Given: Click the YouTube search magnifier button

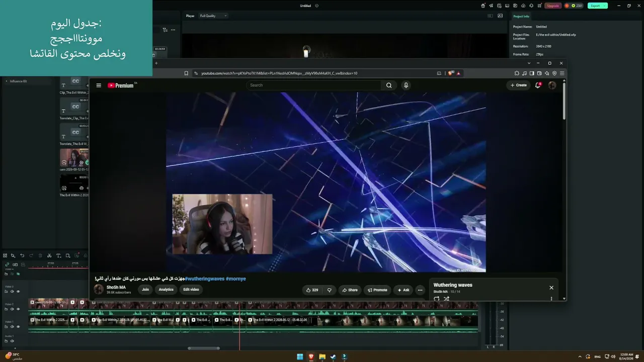Looking at the screenshot, I should click(x=389, y=85).
